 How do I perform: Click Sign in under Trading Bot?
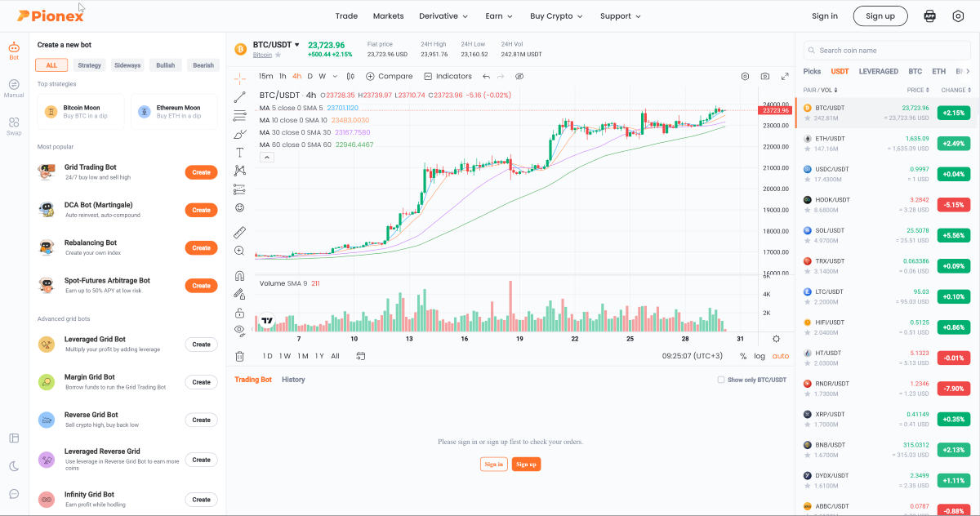(493, 464)
